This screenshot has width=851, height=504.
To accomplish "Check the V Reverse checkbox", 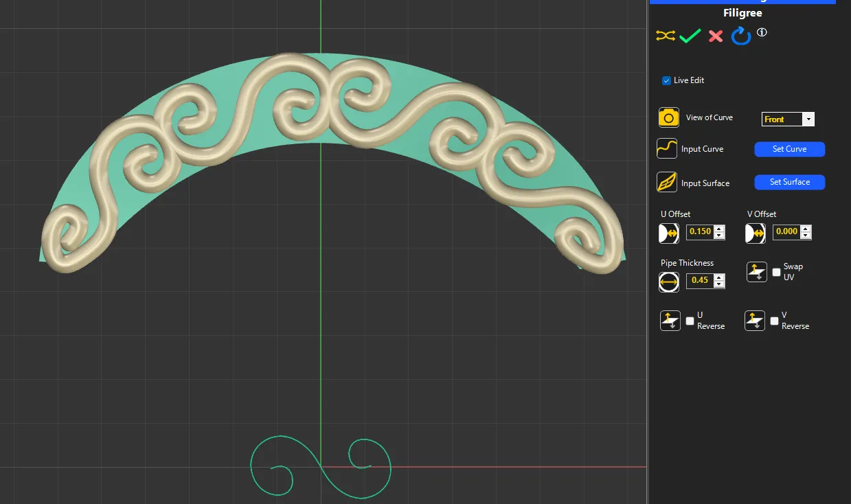I will click(x=774, y=321).
